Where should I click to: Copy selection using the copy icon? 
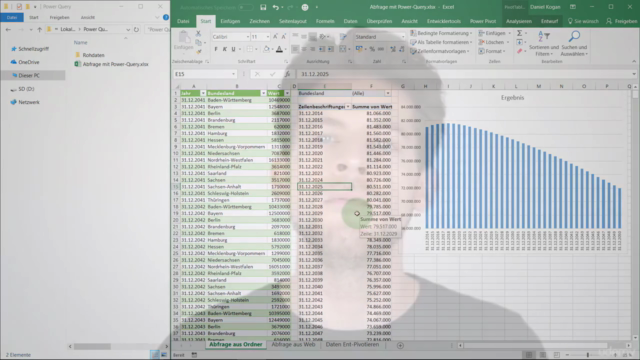pyautogui.click(x=198, y=42)
